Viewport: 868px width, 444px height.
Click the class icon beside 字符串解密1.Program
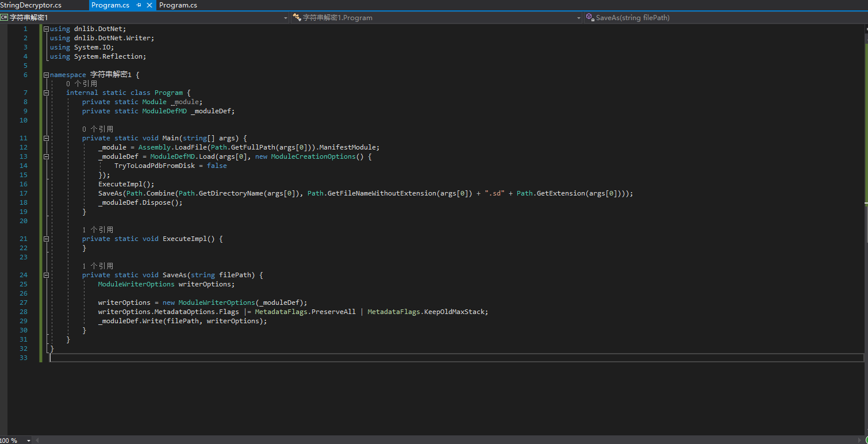[296, 17]
